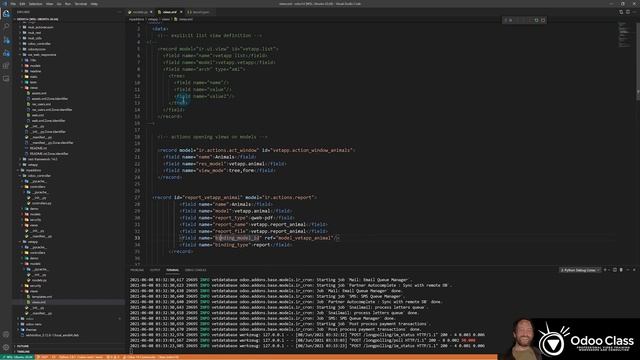
Task: Kill the terminal with trash icon
Action: click(x=621, y=270)
